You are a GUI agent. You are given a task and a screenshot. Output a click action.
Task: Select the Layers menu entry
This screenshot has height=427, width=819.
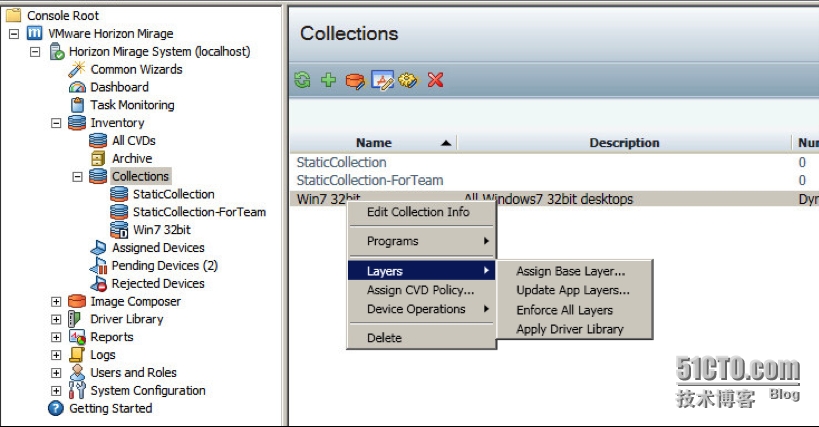[x=421, y=271]
